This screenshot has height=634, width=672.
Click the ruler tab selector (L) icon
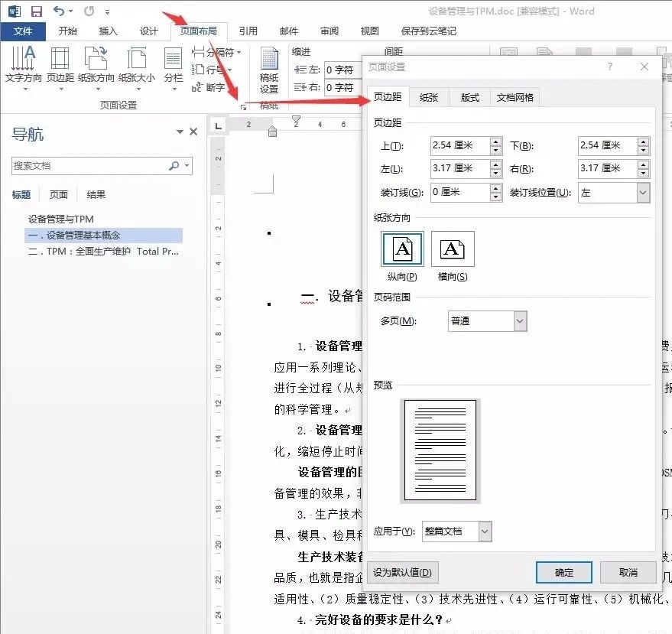tap(218, 126)
